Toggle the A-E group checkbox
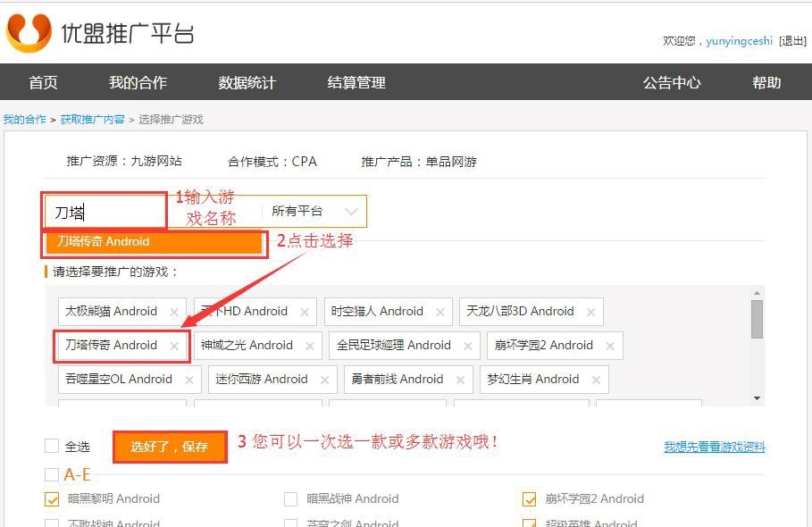The width and height of the screenshot is (812, 527). 52,474
